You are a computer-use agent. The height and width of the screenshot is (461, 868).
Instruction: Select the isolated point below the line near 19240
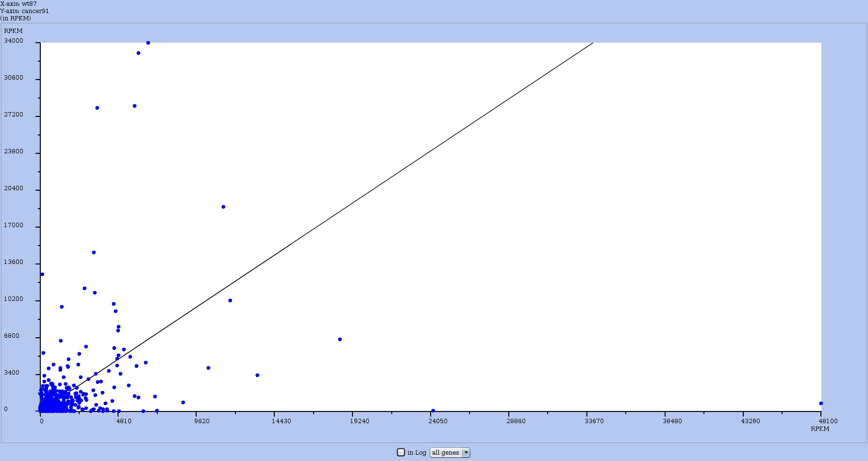point(340,339)
